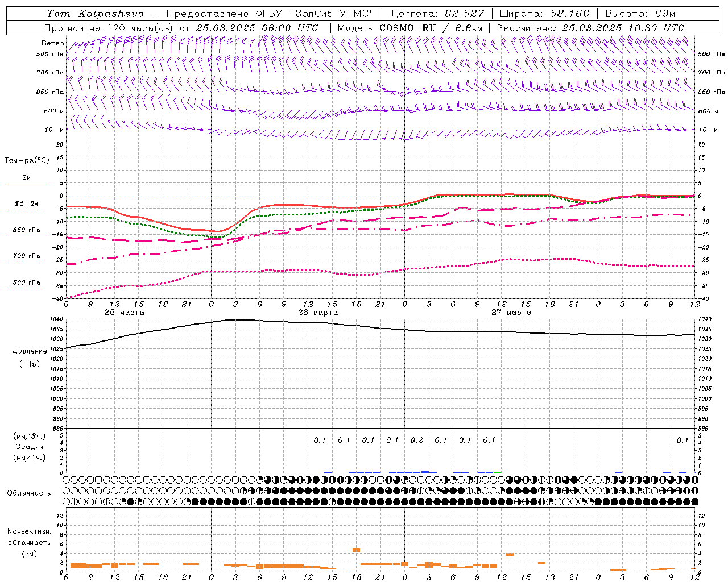The image size is (728, 582).
Task: Select forecast start time 25.03.2025 06:00 UTC
Action: (x=257, y=28)
